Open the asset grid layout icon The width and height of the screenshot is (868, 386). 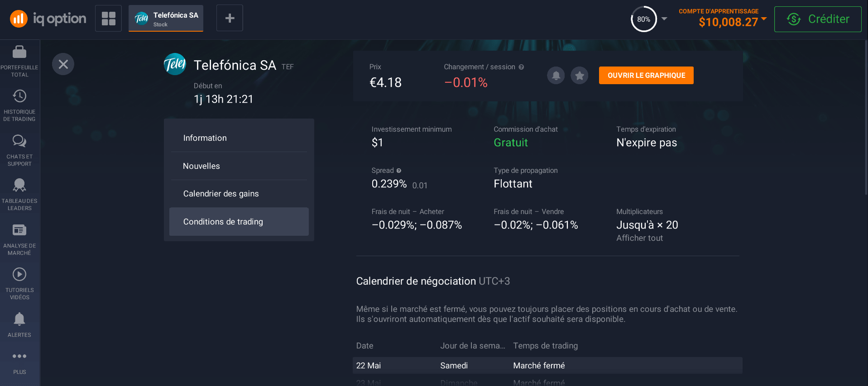pyautogui.click(x=109, y=18)
